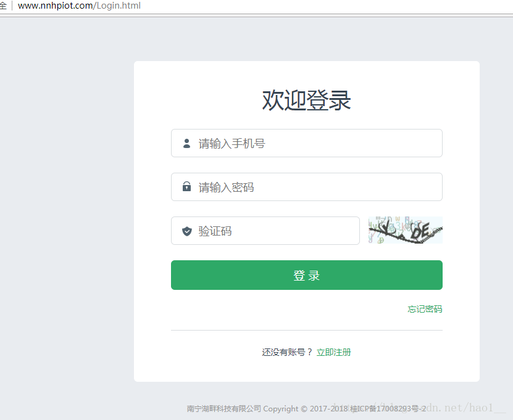Click the footer copyright text 南宁湖畔科技有限公司

coord(224,408)
